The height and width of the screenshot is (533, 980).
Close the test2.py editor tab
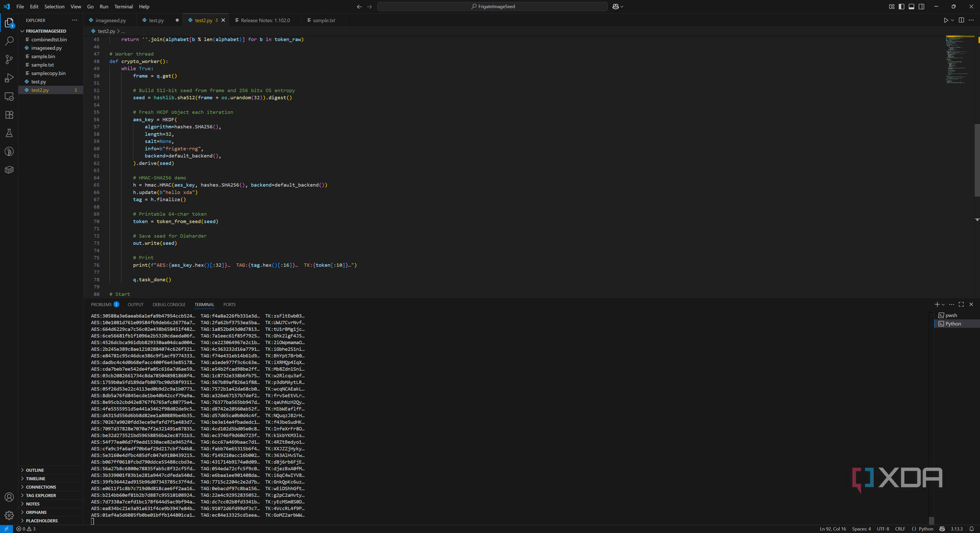(x=223, y=20)
